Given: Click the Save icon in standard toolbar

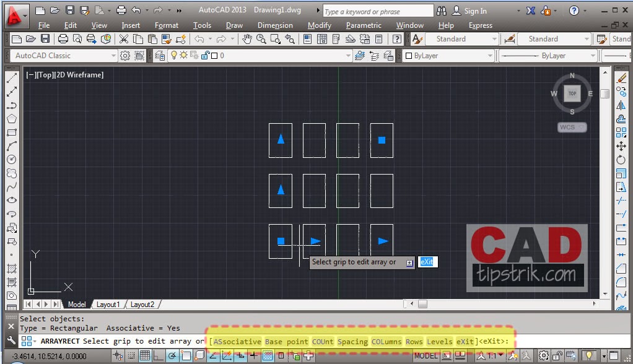Looking at the screenshot, I should [x=45, y=39].
